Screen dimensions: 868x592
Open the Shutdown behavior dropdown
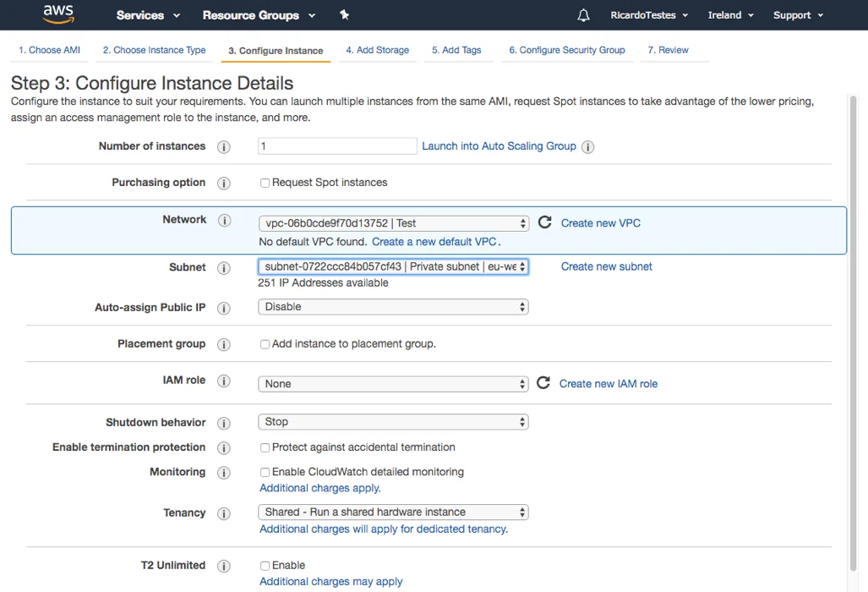[393, 422]
